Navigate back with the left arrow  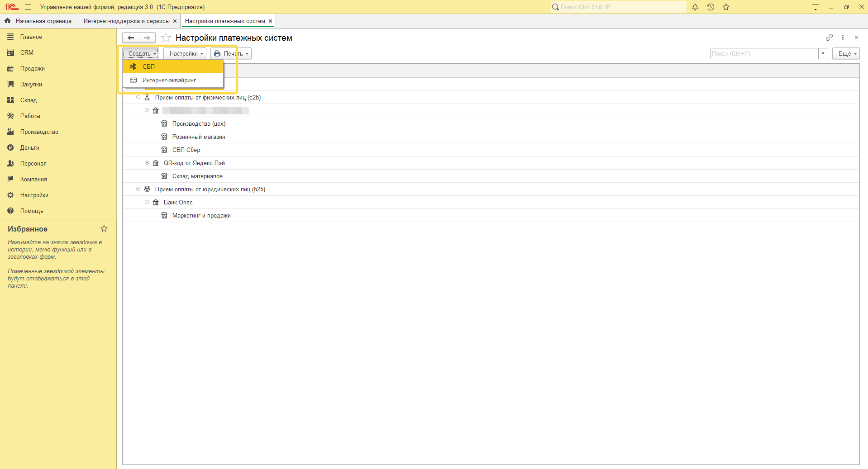click(x=131, y=38)
